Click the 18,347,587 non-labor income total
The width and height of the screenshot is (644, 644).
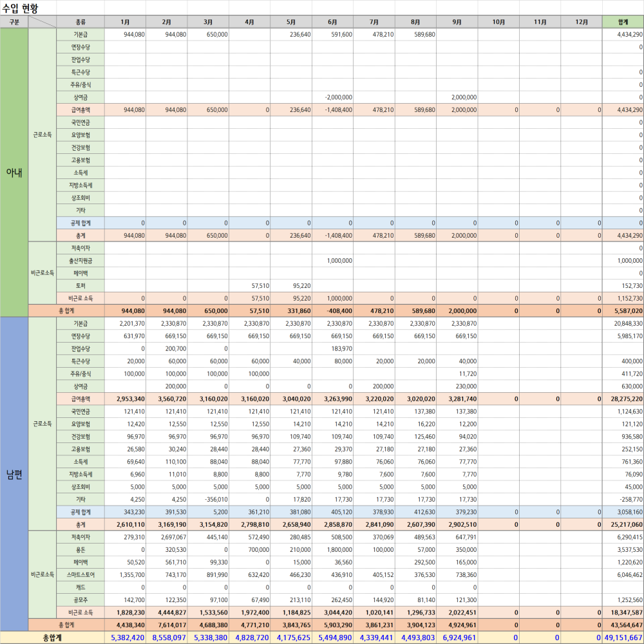pyautogui.click(x=623, y=612)
